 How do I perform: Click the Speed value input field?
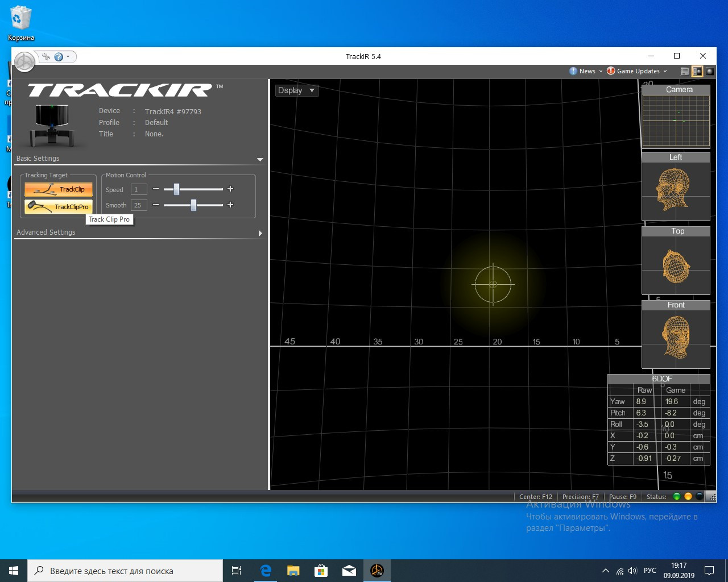139,189
